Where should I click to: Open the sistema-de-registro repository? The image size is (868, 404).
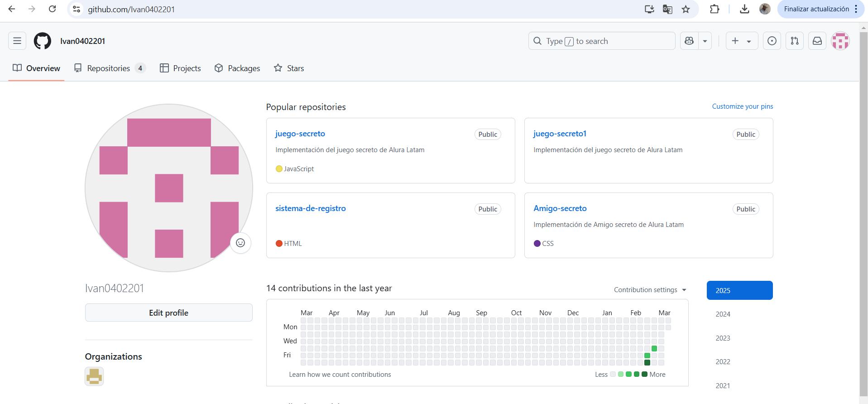pos(311,208)
